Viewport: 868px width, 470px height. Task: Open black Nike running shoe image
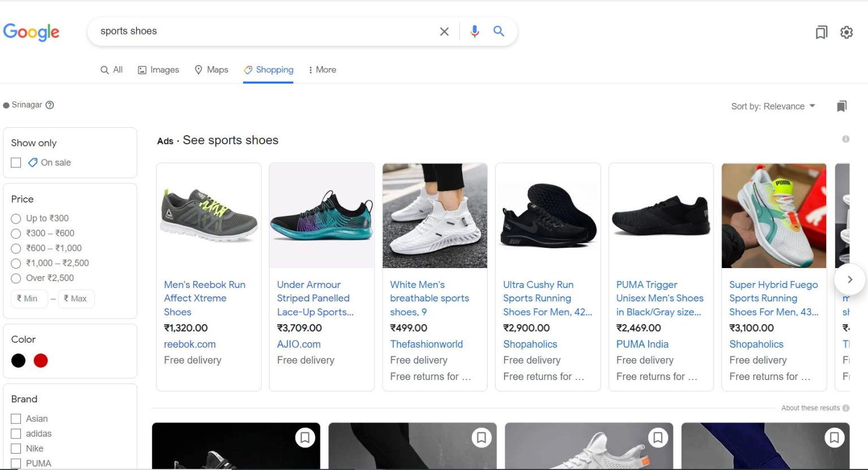[548, 215]
